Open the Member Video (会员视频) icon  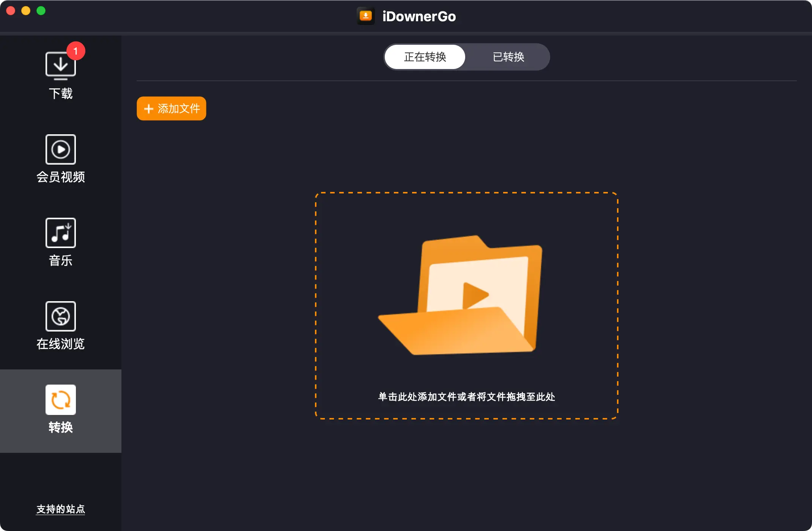tap(60, 149)
